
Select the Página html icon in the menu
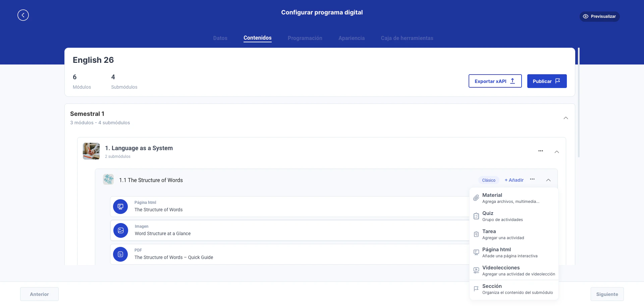click(x=476, y=252)
